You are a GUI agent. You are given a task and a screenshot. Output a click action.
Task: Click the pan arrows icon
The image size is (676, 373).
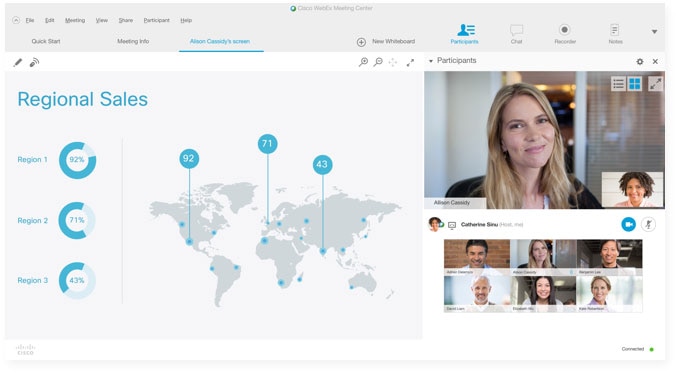tap(393, 63)
